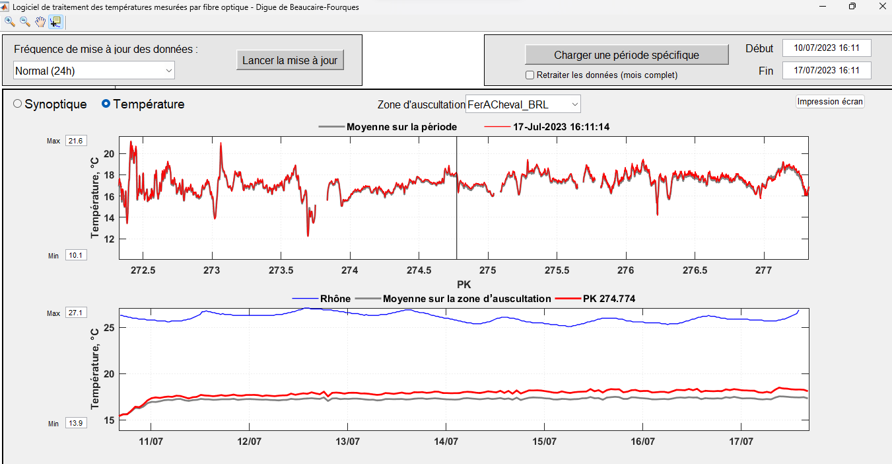Viewport: 892px width, 464px height.
Task: Click the MATLAB logo in title bar
Action: (x=6, y=6)
